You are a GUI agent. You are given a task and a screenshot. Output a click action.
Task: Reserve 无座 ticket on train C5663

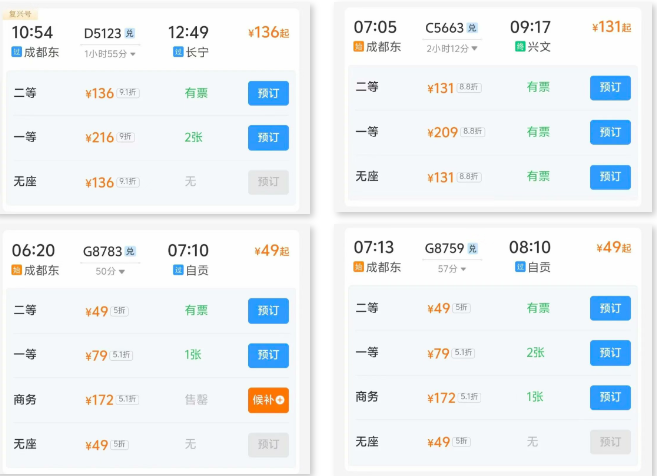tap(610, 177)
